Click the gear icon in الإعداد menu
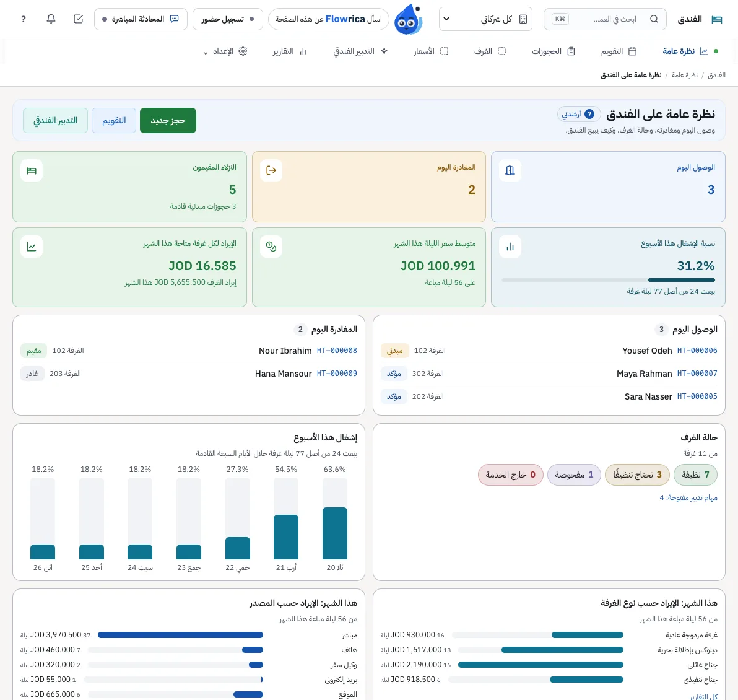 pyautogui.click(x=243, y=51)
